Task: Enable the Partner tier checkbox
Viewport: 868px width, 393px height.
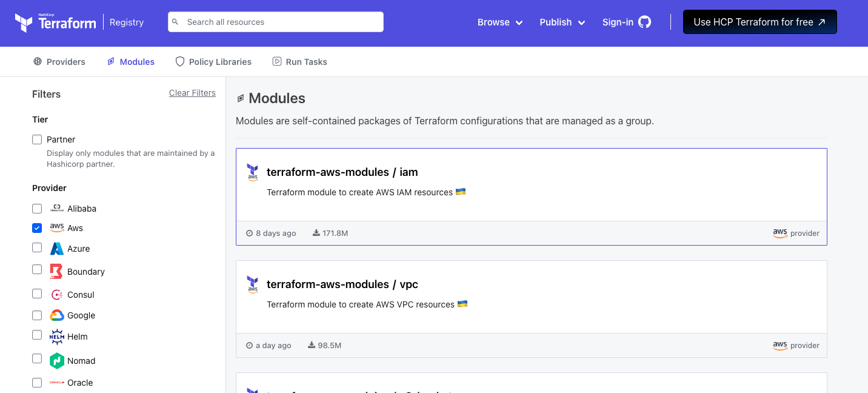Action: (x=36, y=139)
